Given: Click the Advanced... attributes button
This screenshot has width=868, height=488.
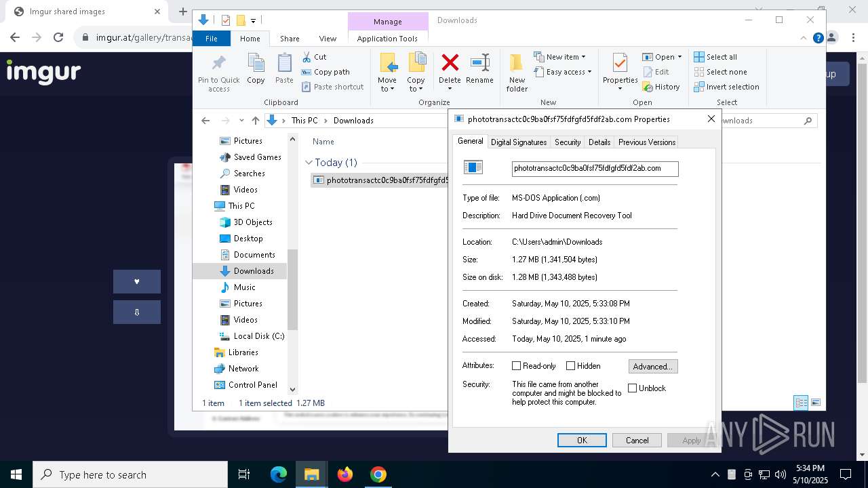Looking at the screenshot, I should tap(653, 367).
